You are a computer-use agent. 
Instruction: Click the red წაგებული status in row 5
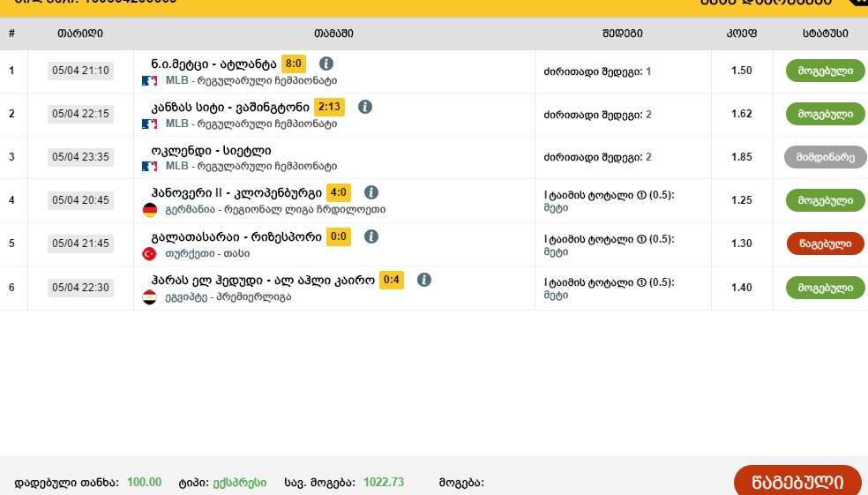coord(825,244)
